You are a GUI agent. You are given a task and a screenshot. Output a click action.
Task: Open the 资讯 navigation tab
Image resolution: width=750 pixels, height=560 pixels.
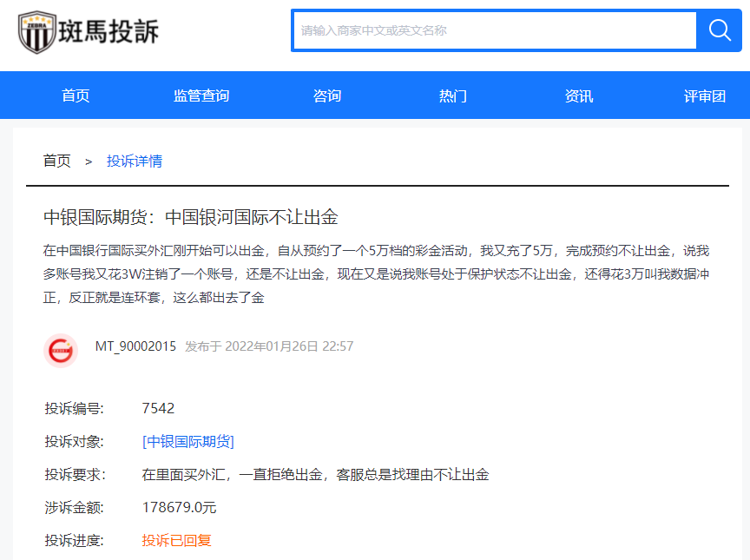pyautogui.click(x=579, y=96)
